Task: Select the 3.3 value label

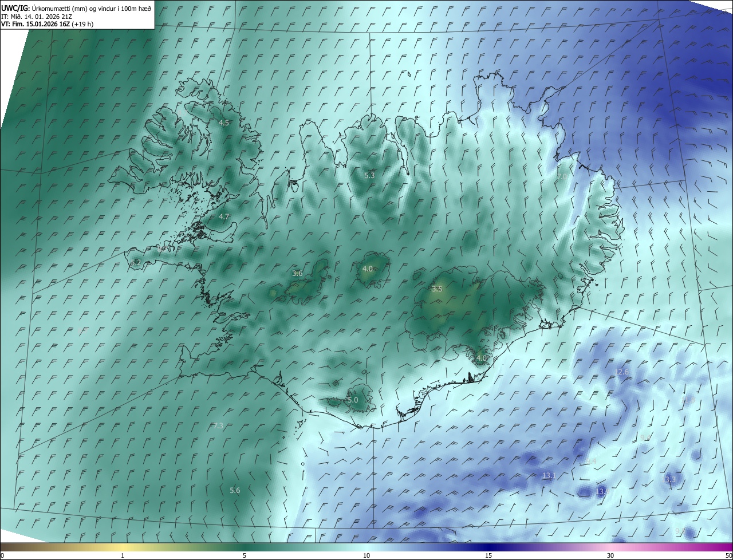Action: pos(671,479)
